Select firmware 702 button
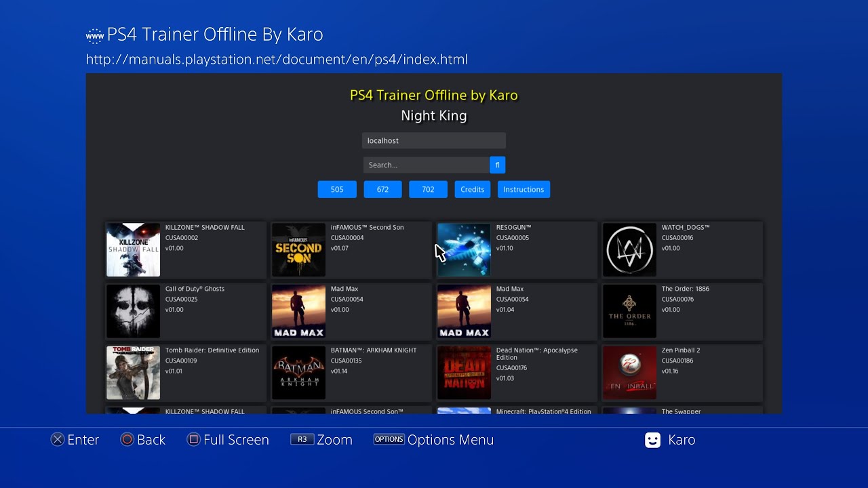The width and height of the screenshot is (868, 488). tap(428, 189)
